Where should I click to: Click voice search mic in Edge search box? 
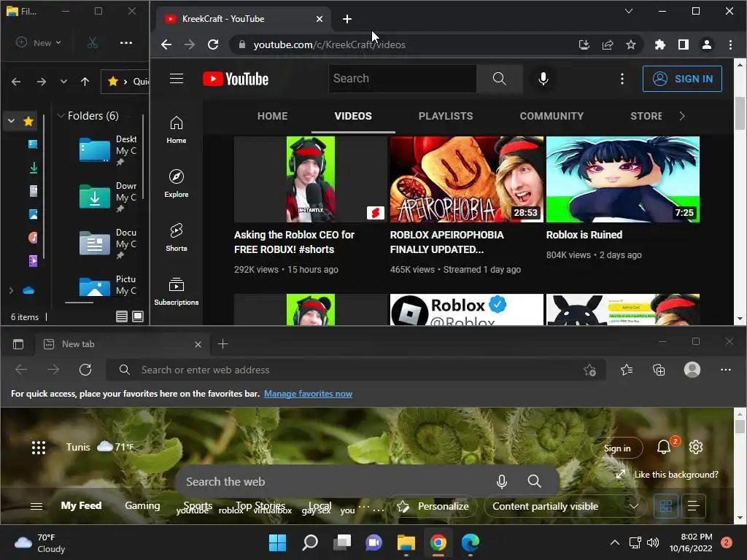tap(501, 481)
